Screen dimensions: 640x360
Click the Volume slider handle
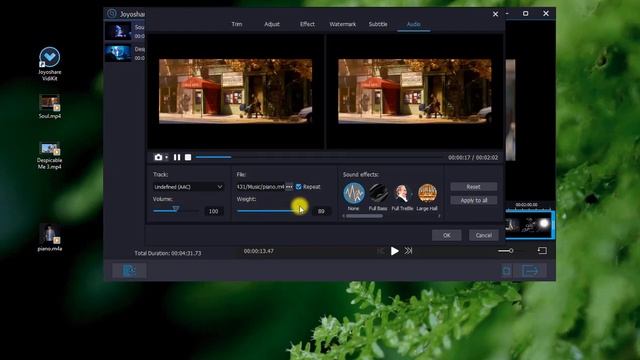[176, 209]
